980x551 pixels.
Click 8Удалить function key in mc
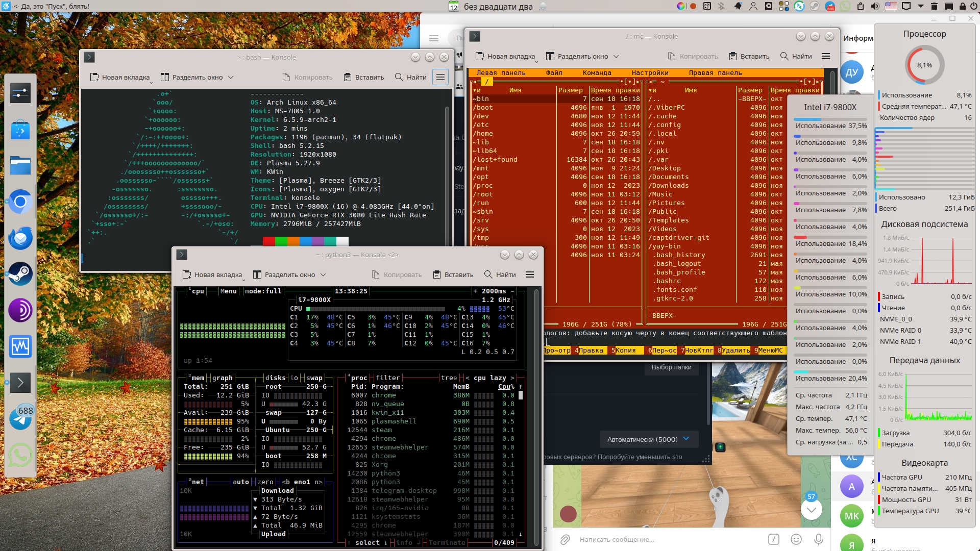click(733, 350)
